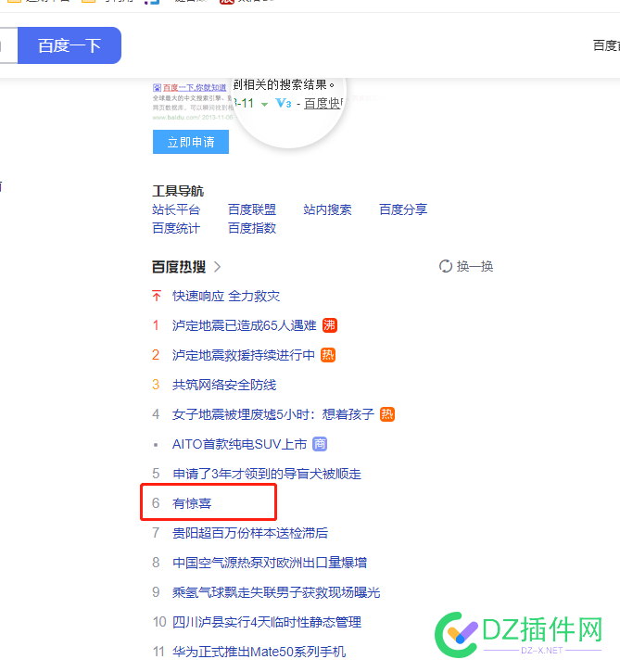The height and width of the screenshot is (672, 620).
Task: Open the 站长平台 link
Action: (176, 209)
